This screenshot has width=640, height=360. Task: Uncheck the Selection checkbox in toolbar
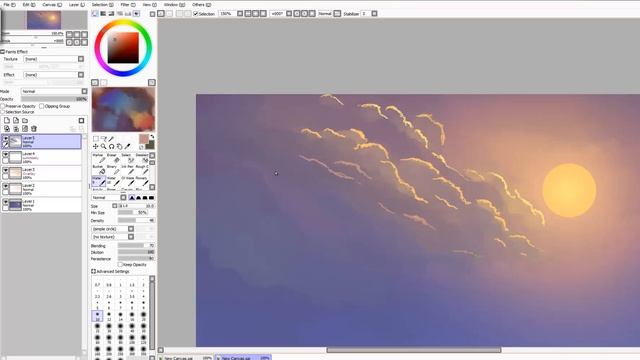(196, 13)
